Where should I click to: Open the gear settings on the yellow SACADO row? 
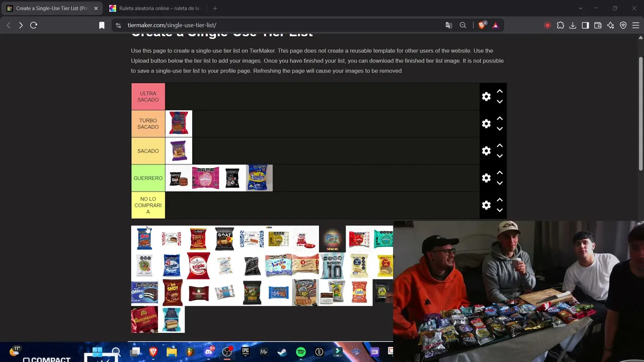(486, 151)
